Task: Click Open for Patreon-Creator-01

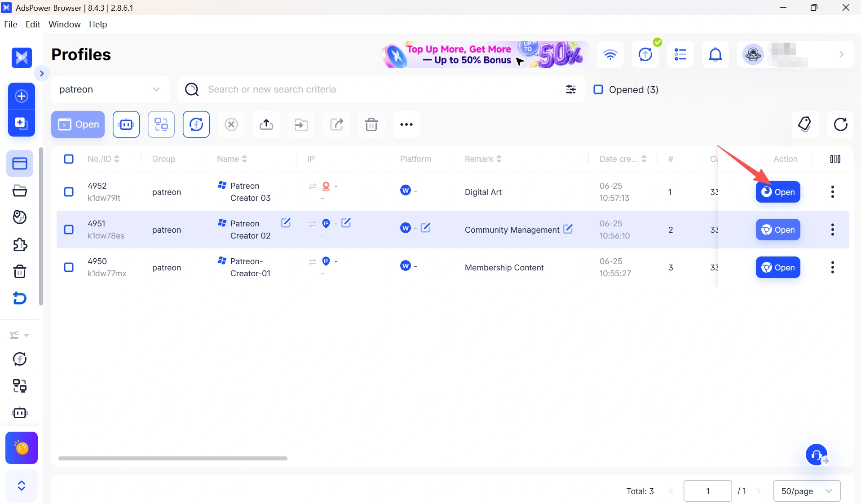Action: point(778,267)
